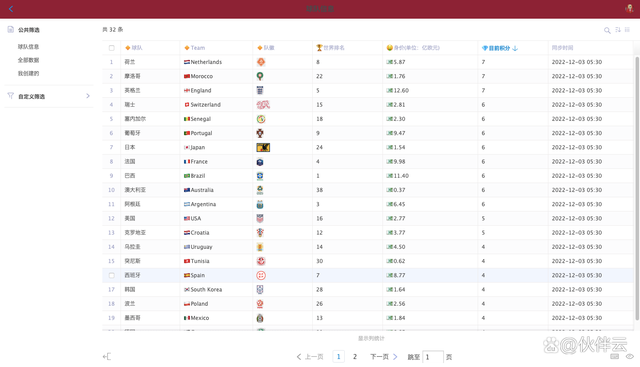Click the blue back arrow icon

pyautogui.click(x=11, y=9)
